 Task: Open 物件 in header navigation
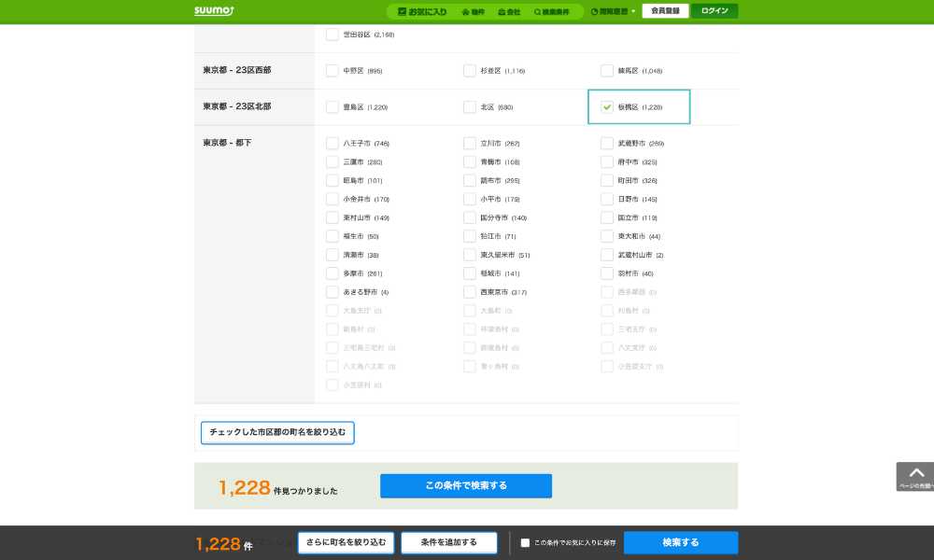coord(473,12)
